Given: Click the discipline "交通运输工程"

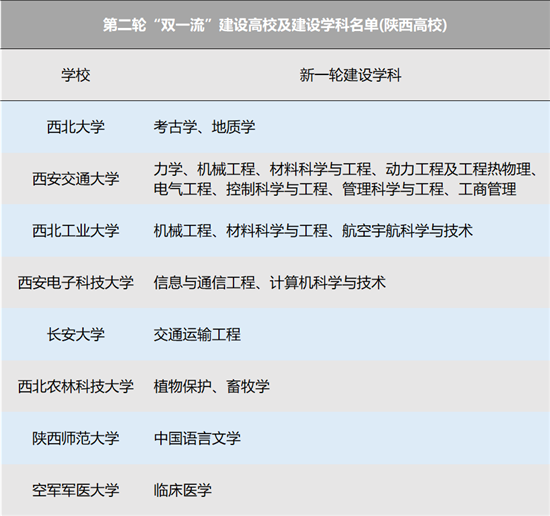Looking at the screenshot, I should 197,335.
